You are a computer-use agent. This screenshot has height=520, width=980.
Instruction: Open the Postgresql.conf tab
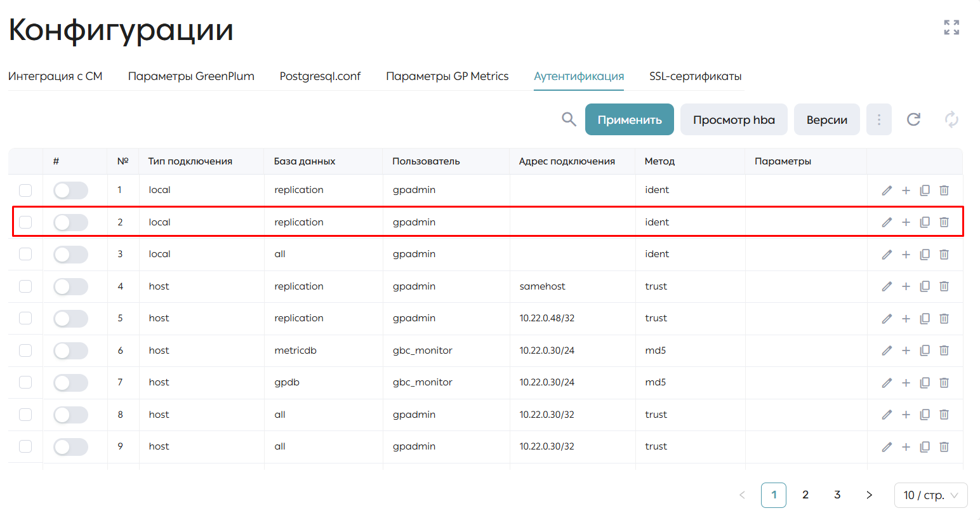click(x=320, y=76)
